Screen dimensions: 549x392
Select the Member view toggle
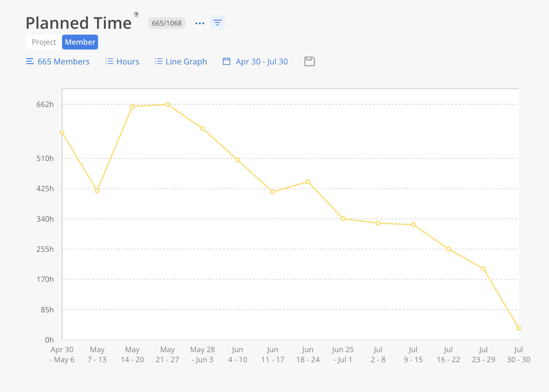point(80,42)
